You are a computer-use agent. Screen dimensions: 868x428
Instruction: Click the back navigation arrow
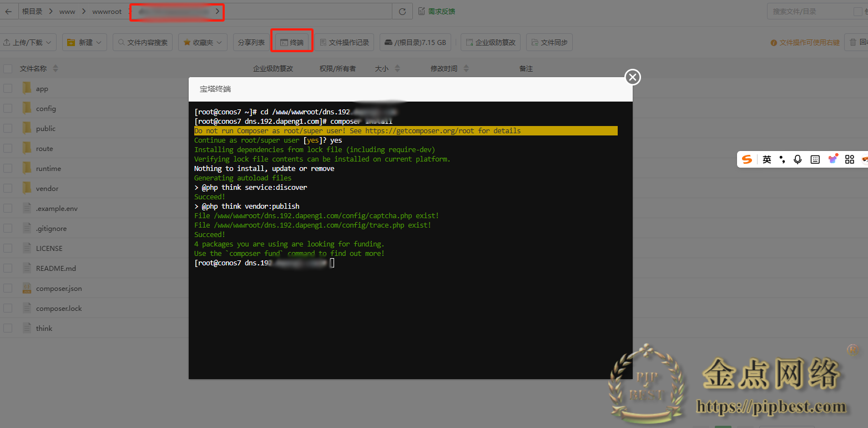pos(9,11)
